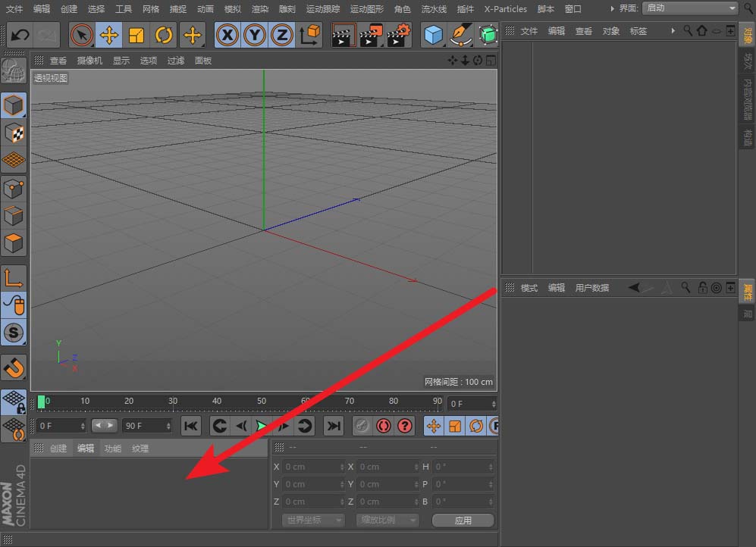Click the green current frame marker
The image size is (756, 547).
[42, 402]
